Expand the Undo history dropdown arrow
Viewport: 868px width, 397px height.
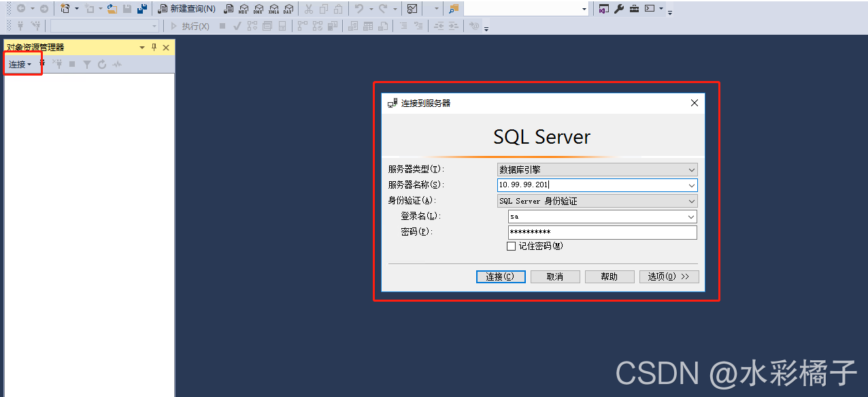[371, 9]
